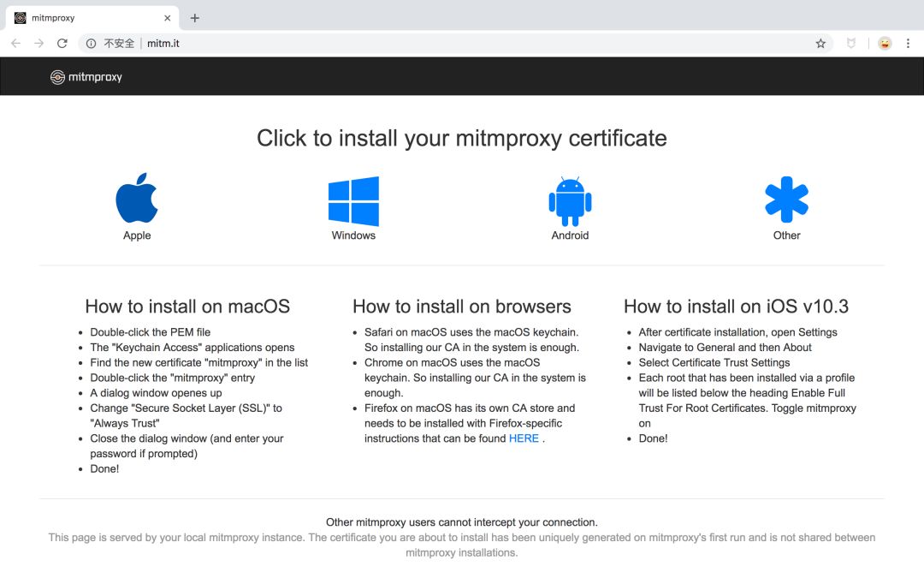The image size is (924, 578).
Task: Open the Chrome profile avatar
Action: [885, 43]
